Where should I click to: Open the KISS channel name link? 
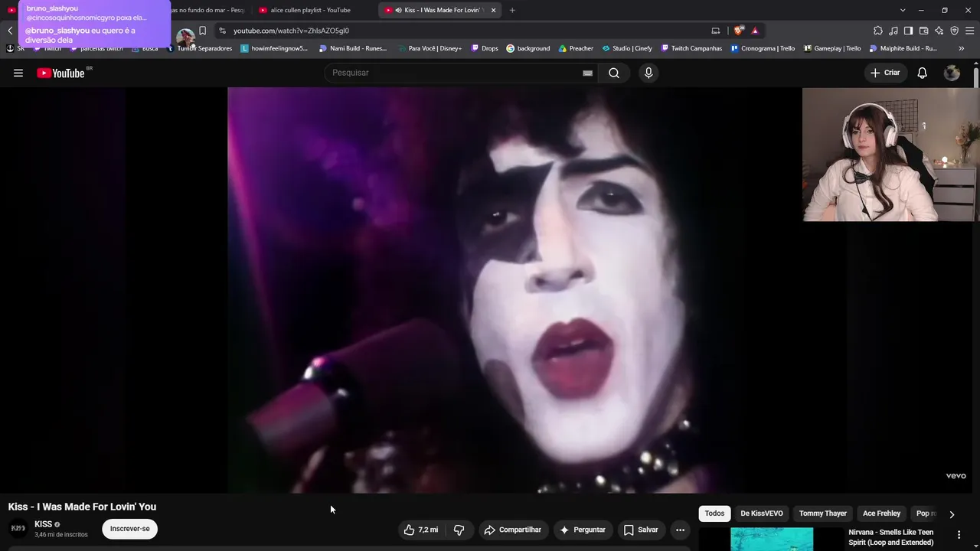click(44, 524)
